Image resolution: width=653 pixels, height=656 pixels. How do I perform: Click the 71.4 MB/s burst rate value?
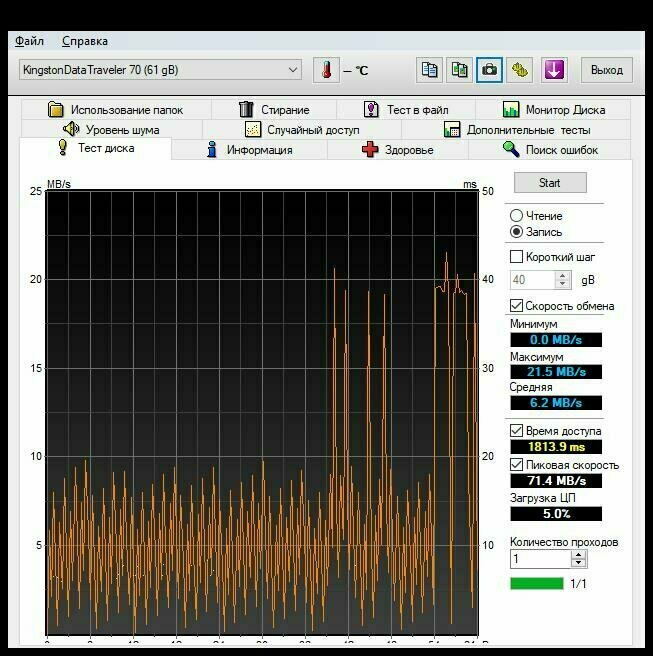pos(556,480)
